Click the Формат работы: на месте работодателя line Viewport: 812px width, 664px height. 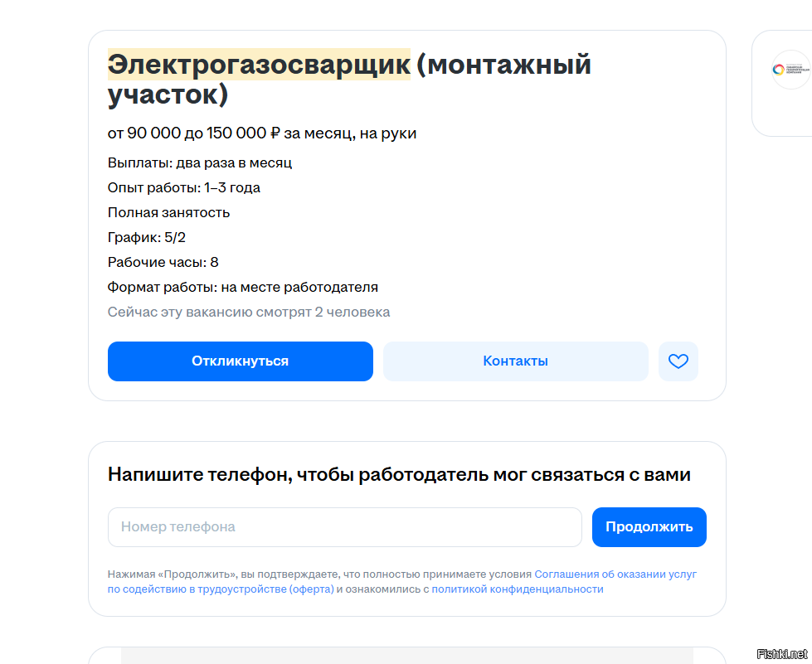tap(243, 287)
